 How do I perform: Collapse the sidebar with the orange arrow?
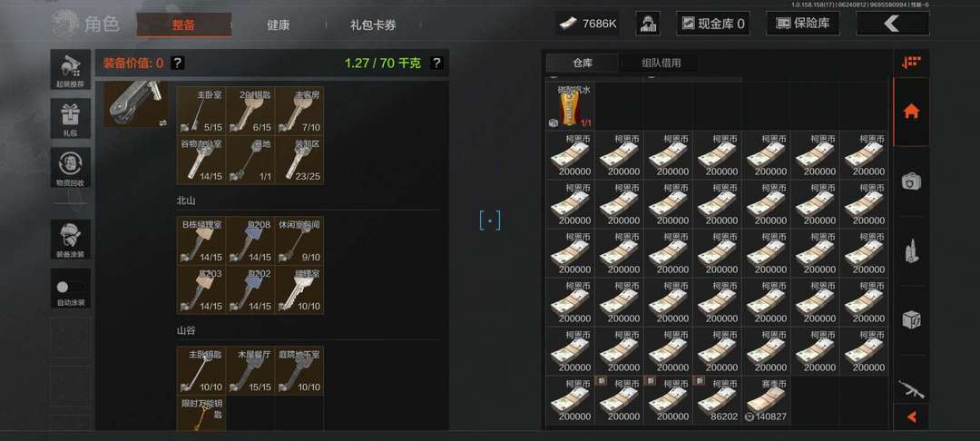pos(911,416)
